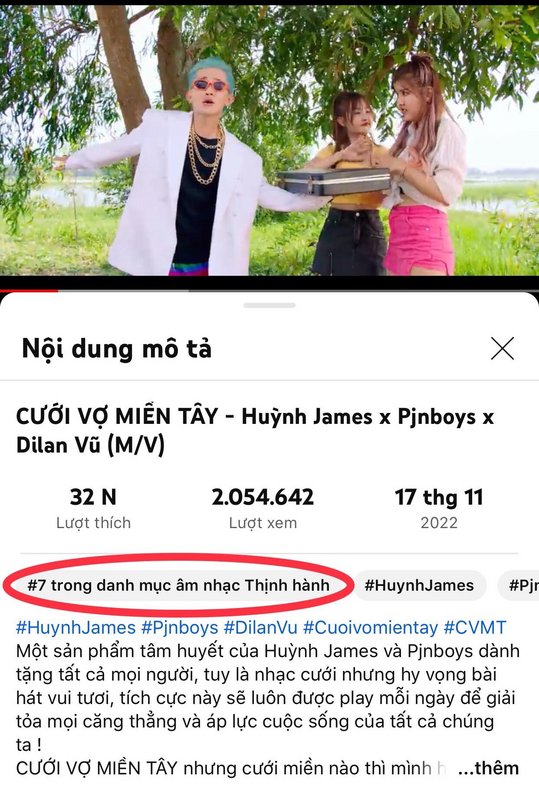Screen dimensions: 539x800
Task: Tap the music video player thumbnail
Action: (270, 140)
